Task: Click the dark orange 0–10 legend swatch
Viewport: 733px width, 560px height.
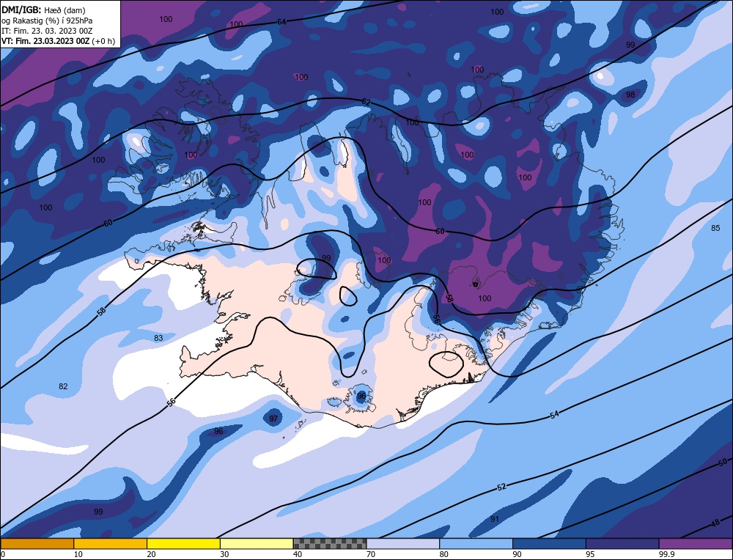Action: [37, 543]
